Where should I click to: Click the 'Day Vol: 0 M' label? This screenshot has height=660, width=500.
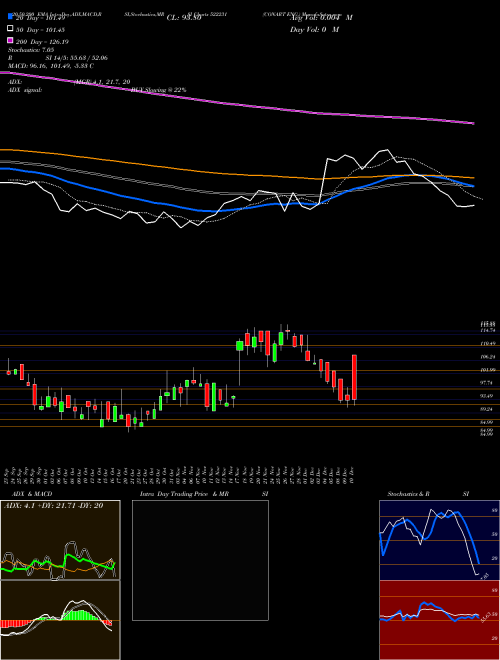[x=314, y=29]
